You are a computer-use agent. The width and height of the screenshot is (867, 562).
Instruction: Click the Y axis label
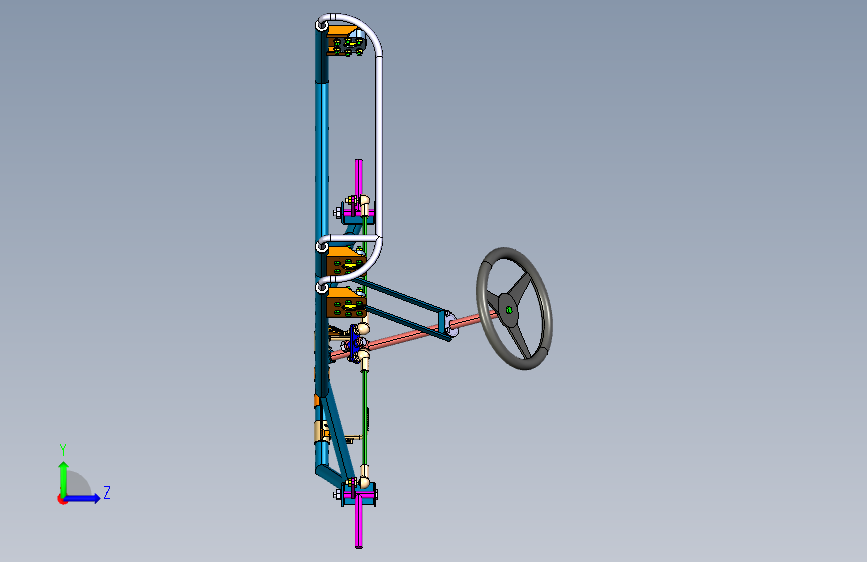pos(63,449)
